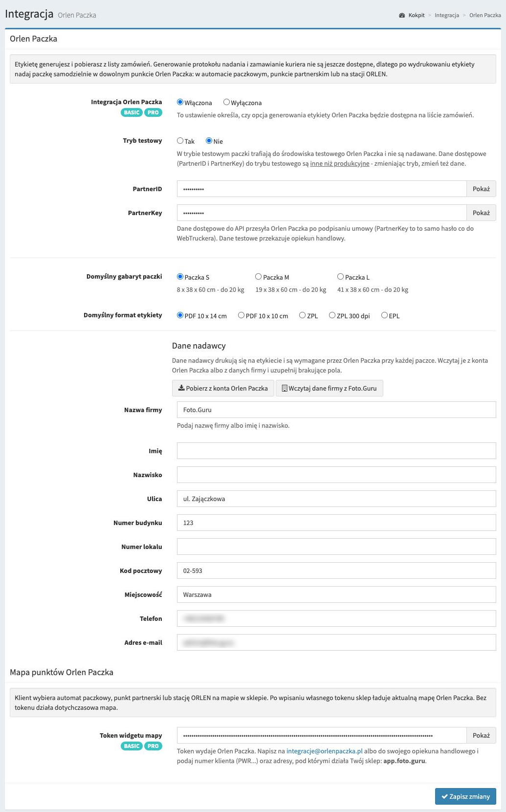Pick the ZPL 300 dpi label format
Image resolution: width=506 pixels, height=812 pixels.
(332, 315)
